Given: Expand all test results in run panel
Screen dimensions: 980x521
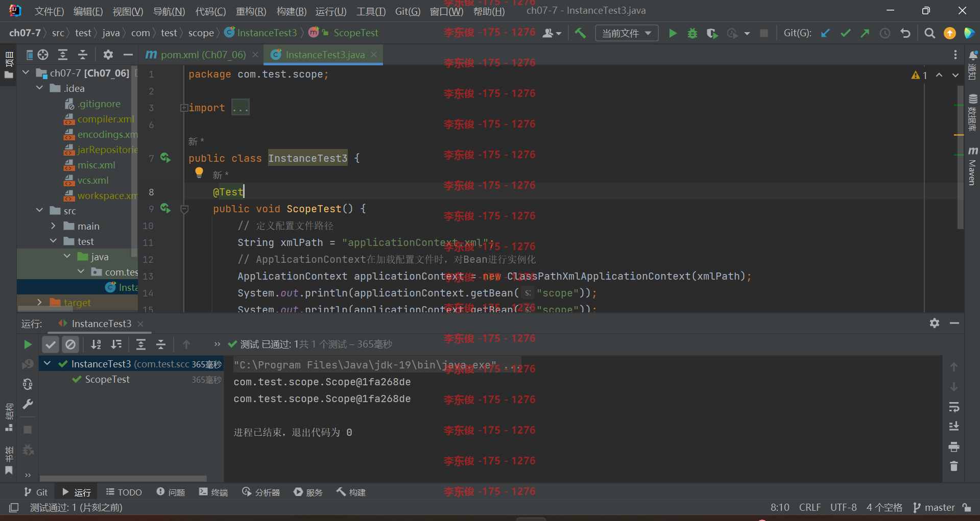Looking at the screenshot, I should click(x=141, y=344).
